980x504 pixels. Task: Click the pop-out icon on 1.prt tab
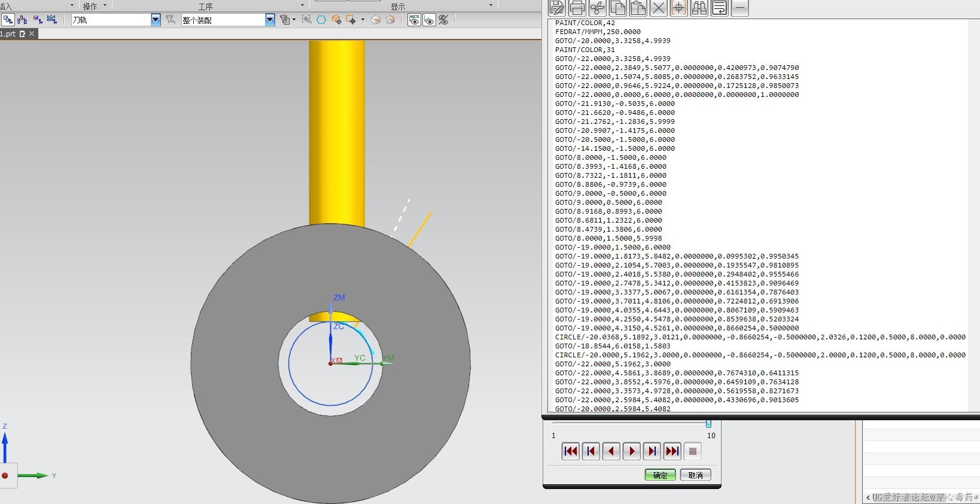(x=23, y=34)
